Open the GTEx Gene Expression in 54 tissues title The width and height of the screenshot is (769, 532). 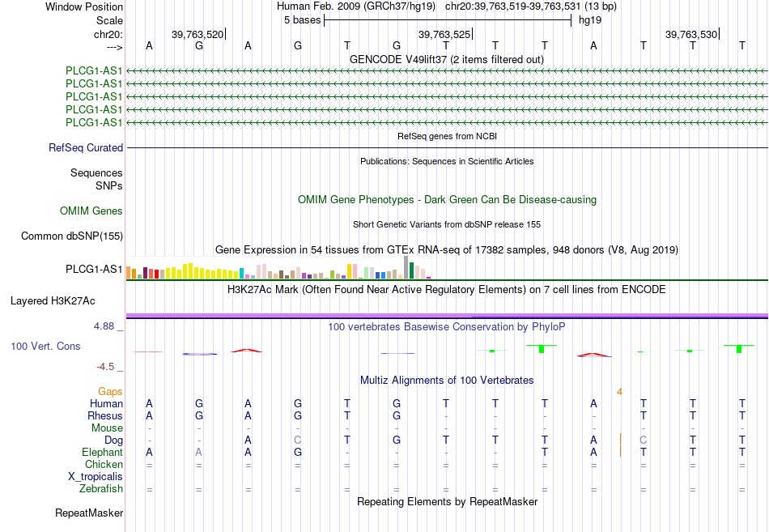click(447, 249)
